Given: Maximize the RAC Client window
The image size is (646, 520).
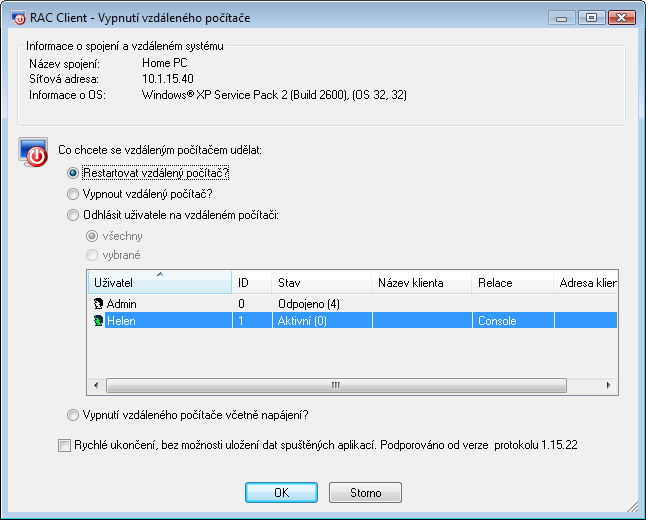Looking at the screenshot, I should (x=591, y=18).
